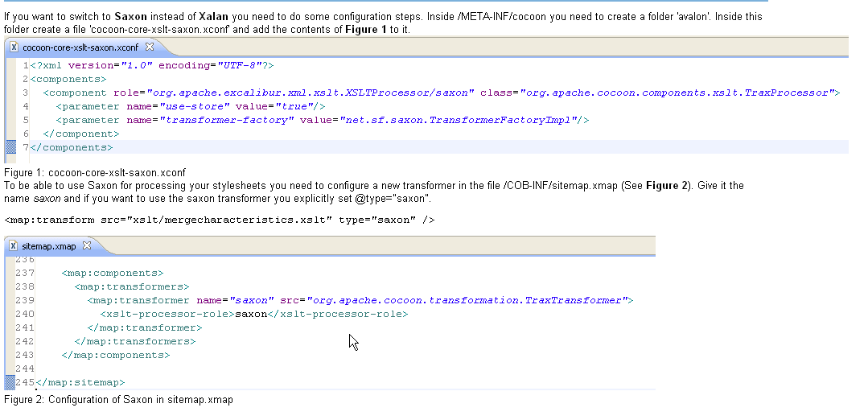The height and width of the screenshot is (420, 868).
Task: Click the closing </map:components> tag
Action: click(116, 356)
